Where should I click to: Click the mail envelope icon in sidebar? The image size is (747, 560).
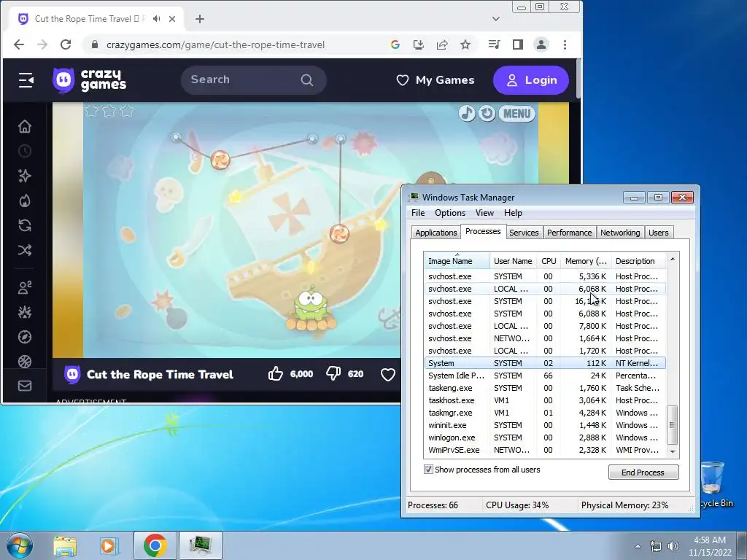coord(25,386)
